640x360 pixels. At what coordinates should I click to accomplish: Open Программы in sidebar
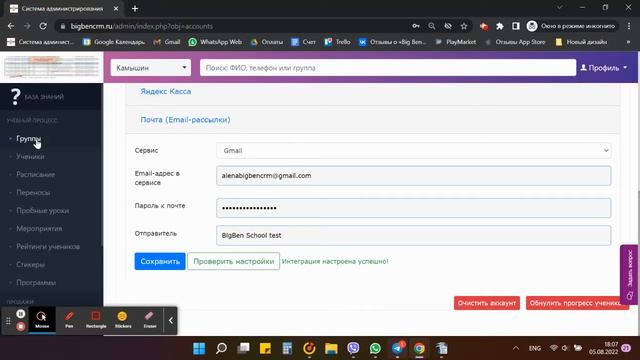point(36,282)
